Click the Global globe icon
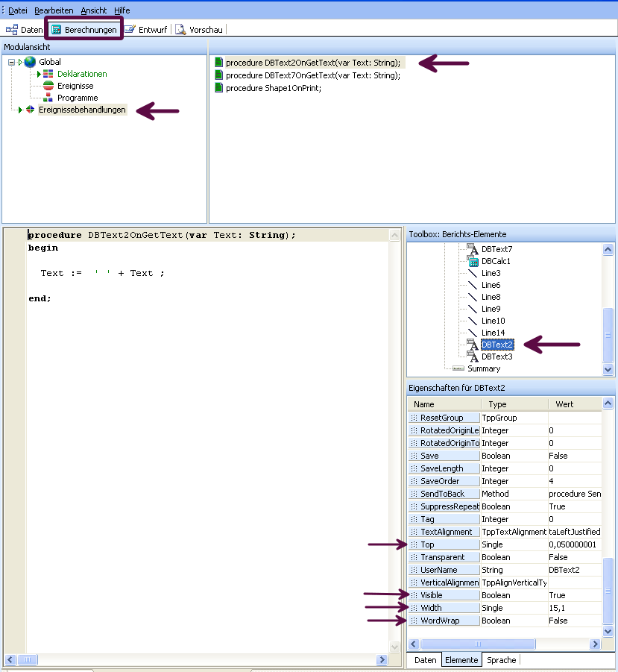Screen dimensions: 618x672 (x=30, y=62)
